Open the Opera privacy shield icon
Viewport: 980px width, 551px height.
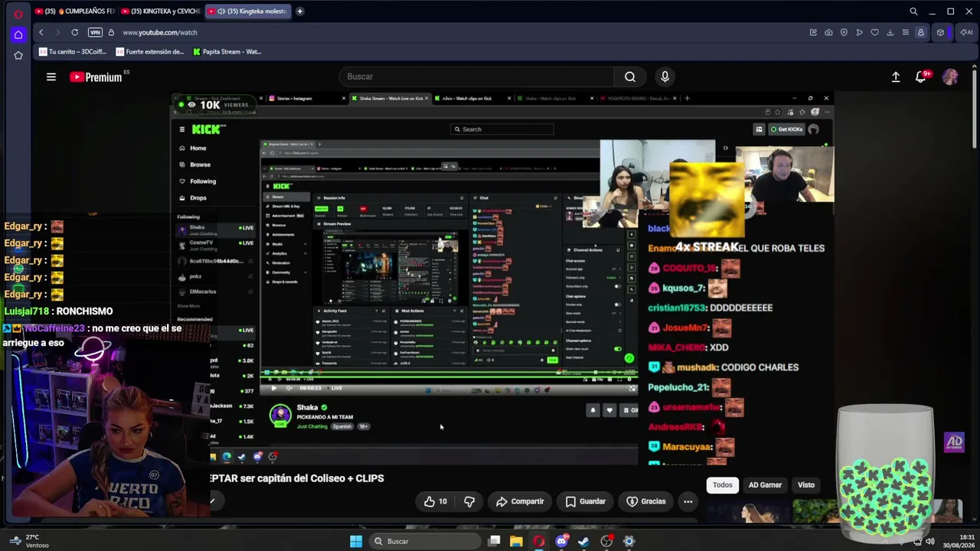click(x=844, y=32)
